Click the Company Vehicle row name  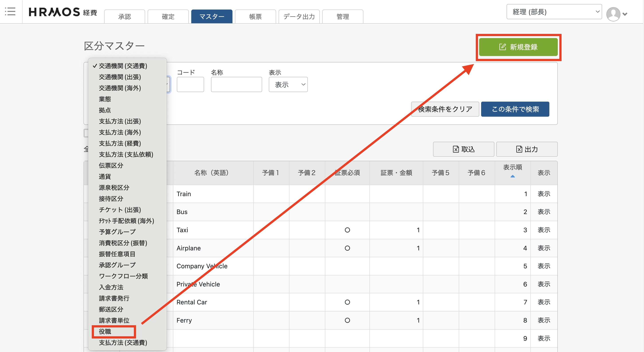202,266
